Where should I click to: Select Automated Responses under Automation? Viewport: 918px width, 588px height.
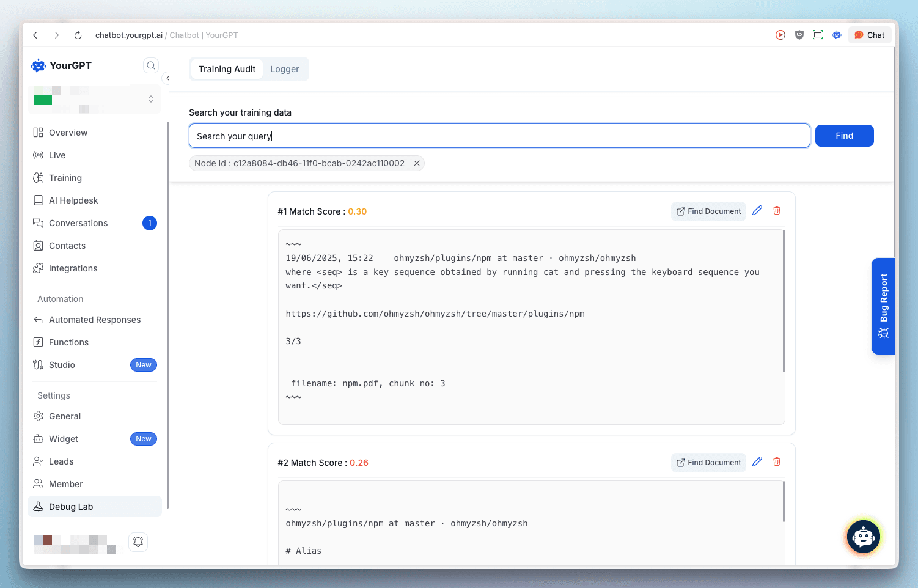click(94, 319)
